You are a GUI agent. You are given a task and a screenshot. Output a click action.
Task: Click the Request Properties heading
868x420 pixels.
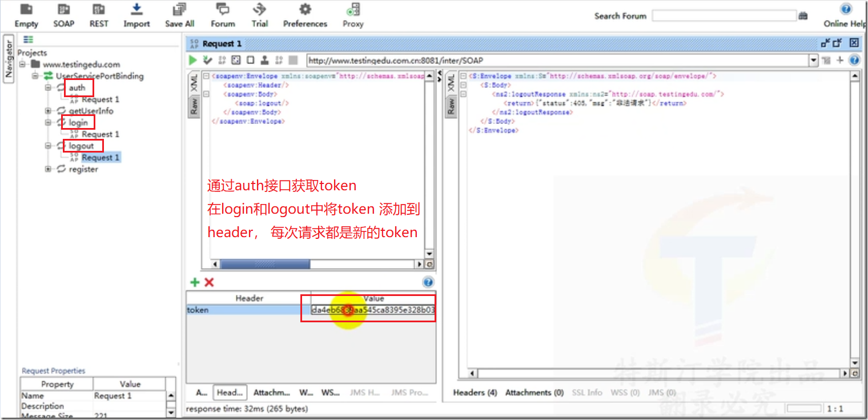pos(53,371)
